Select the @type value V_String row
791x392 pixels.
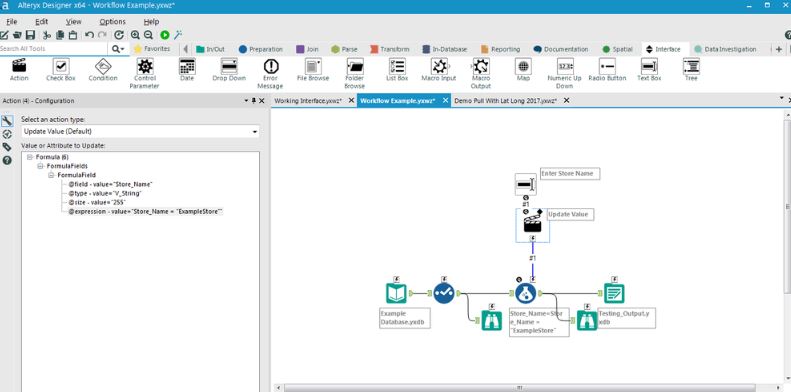click(x=105, y=193)
